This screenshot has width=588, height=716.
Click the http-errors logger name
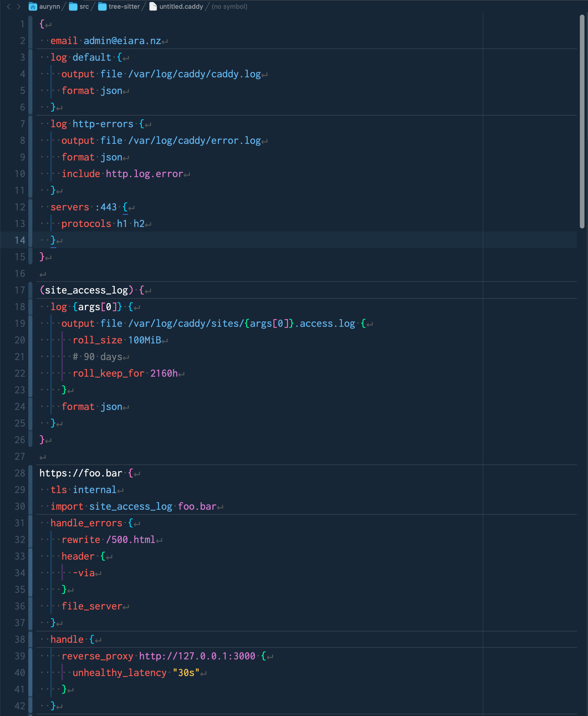click(103, 124)
